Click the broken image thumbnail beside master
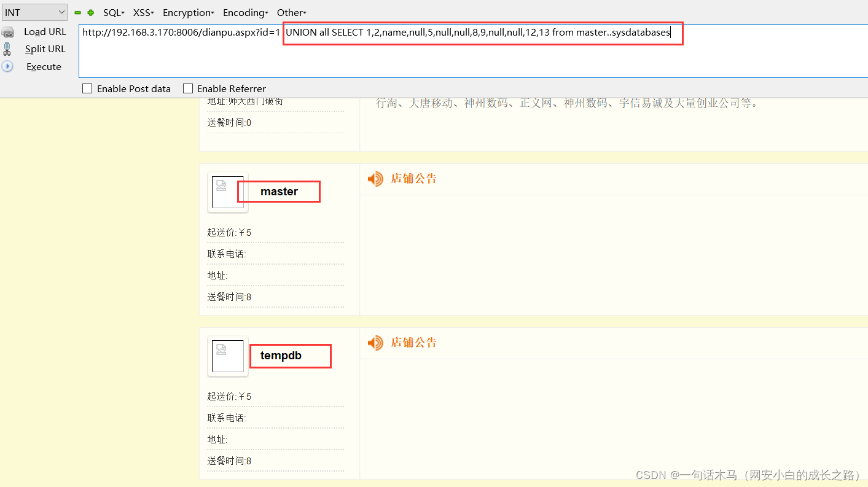 coord(228,192)
